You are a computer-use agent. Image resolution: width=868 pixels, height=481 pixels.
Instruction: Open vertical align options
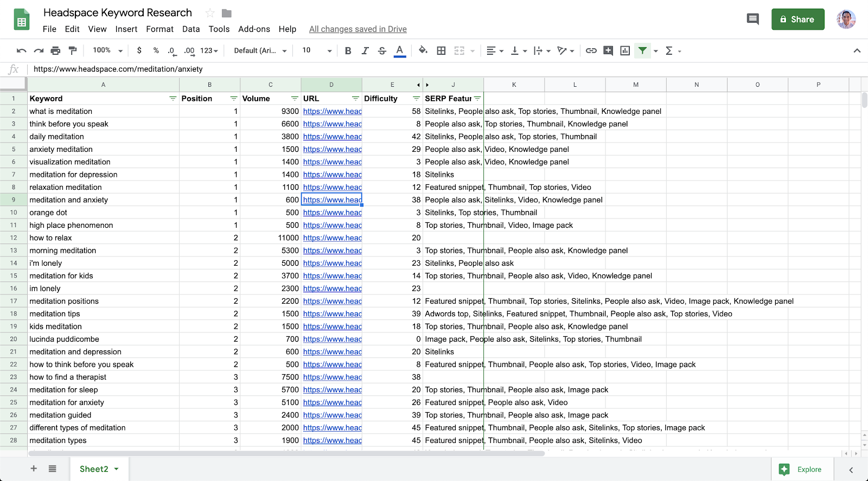[519, 50]
